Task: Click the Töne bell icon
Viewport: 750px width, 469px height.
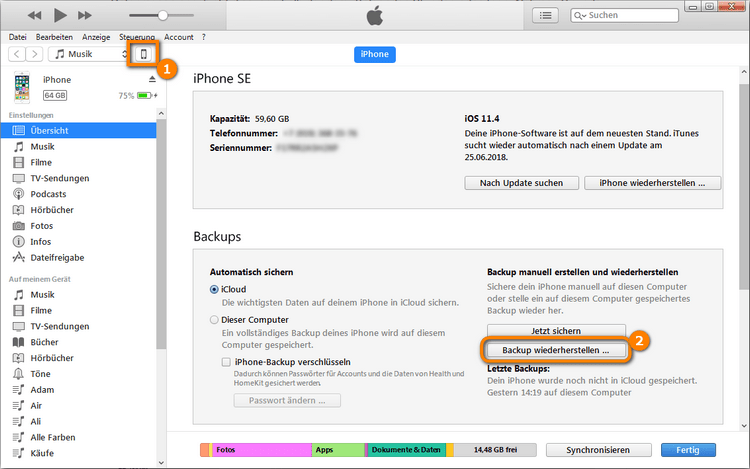Action: [18, 373]
